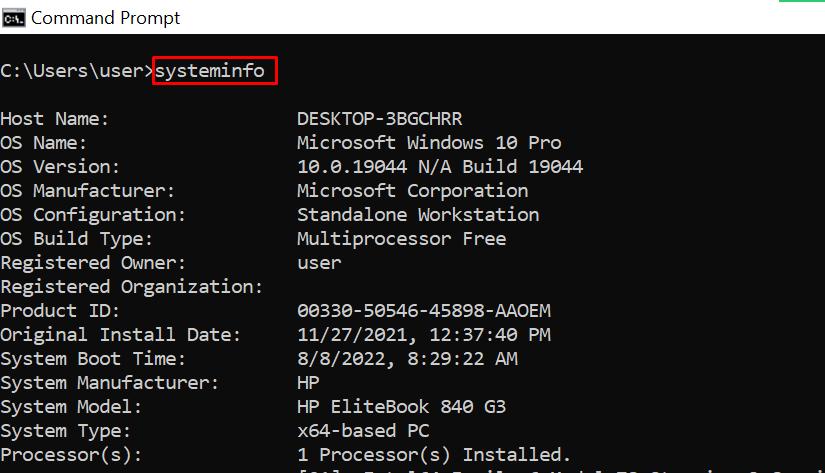Click the Registered Owner value user

click(319, 263)
